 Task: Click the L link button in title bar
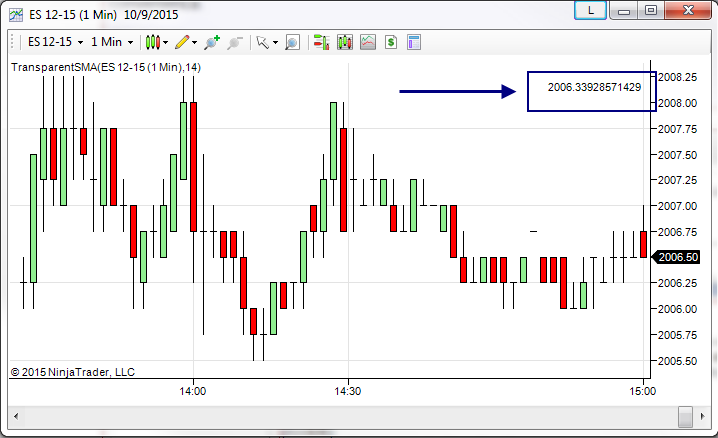pyautogui.click(x=591, y=10)
